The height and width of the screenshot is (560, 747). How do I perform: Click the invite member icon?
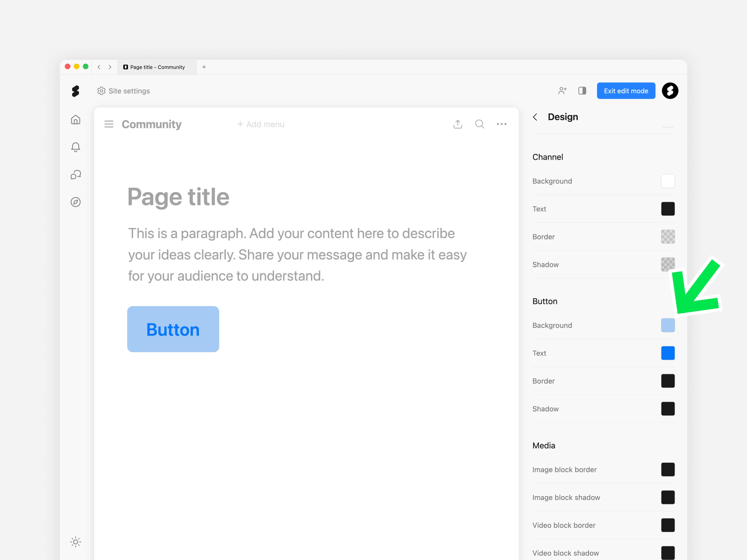(x=562, y=91)
